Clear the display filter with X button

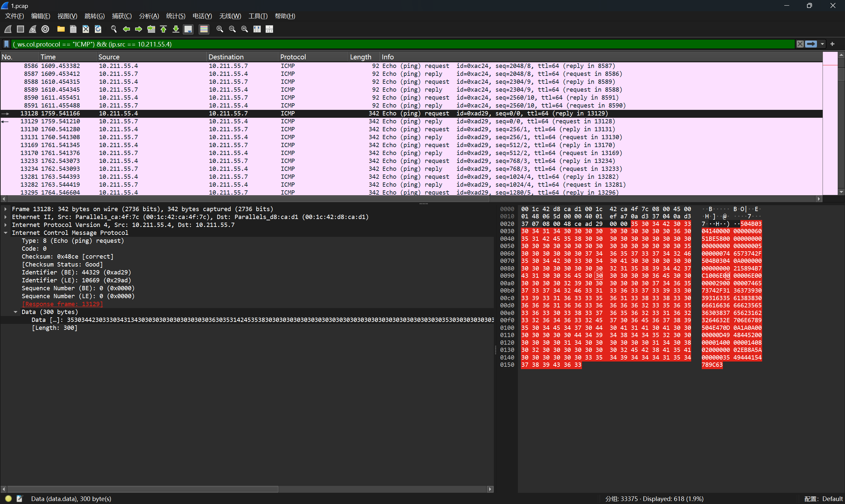pos(800,44)
